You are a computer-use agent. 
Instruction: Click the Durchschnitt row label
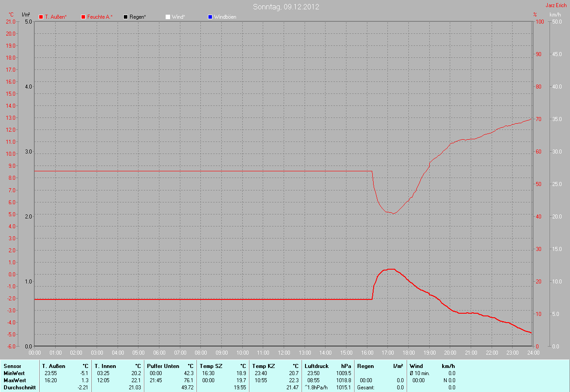[19, 388]
